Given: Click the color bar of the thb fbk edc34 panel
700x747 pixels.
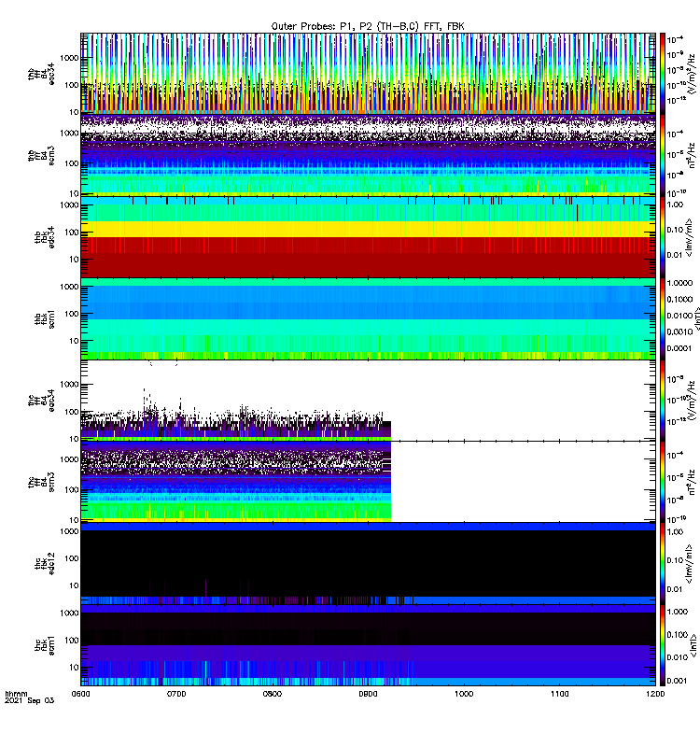Looking at the screenshot, I should [662, 237].
